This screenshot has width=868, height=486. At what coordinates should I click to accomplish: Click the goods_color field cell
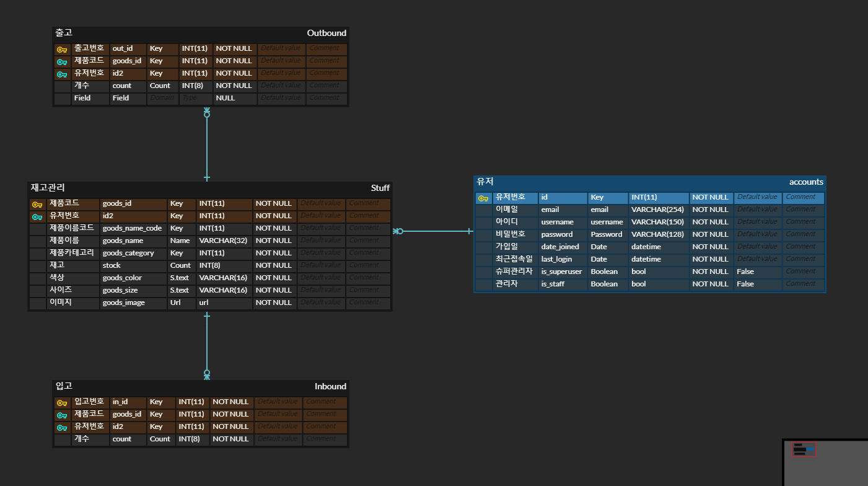133,278
